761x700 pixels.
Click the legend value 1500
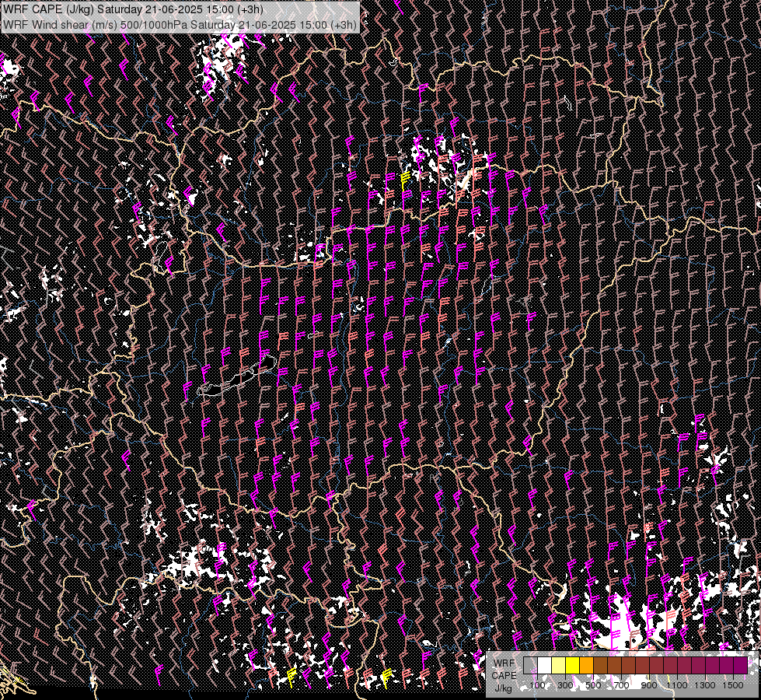[733, 685]
